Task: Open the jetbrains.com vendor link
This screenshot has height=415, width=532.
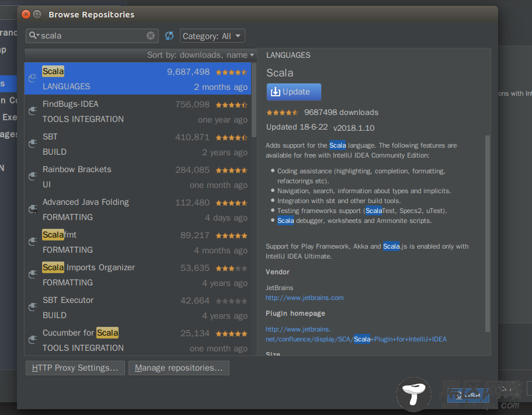Action: pyautogui.click(x=305, y=298)
